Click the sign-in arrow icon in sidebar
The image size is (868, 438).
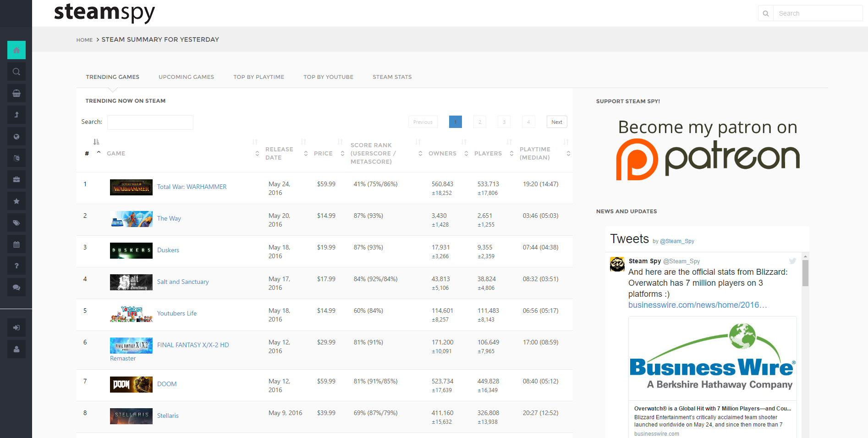click(16, 327)
